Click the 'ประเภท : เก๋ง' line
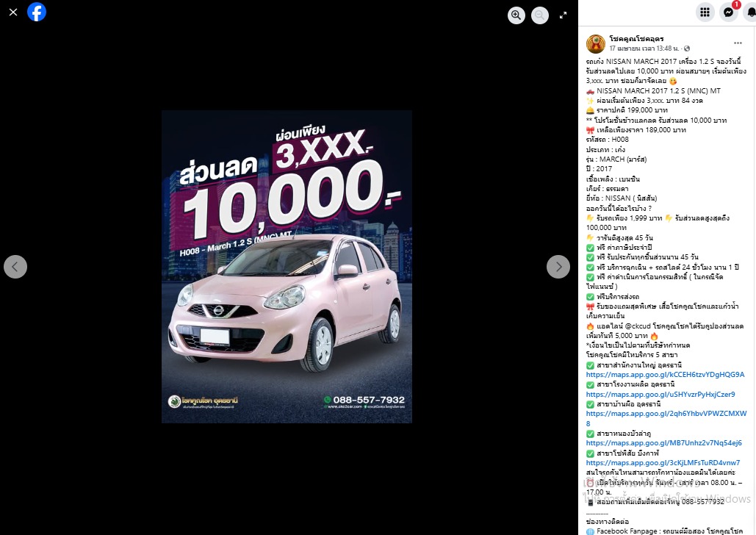This screenshot has width=756, height=535. click(605, 149)
